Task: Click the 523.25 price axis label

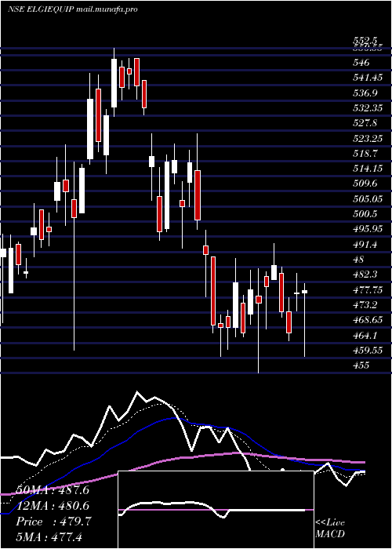Action: 368,138
